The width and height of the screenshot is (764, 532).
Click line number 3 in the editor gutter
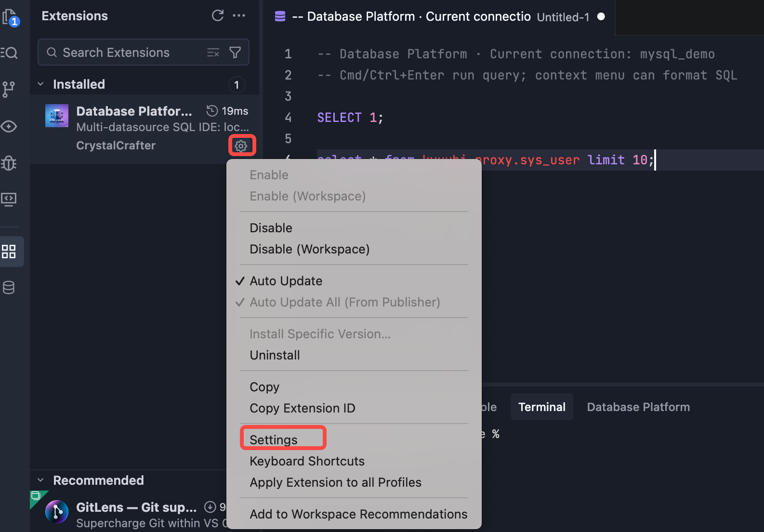click(288, 96)
